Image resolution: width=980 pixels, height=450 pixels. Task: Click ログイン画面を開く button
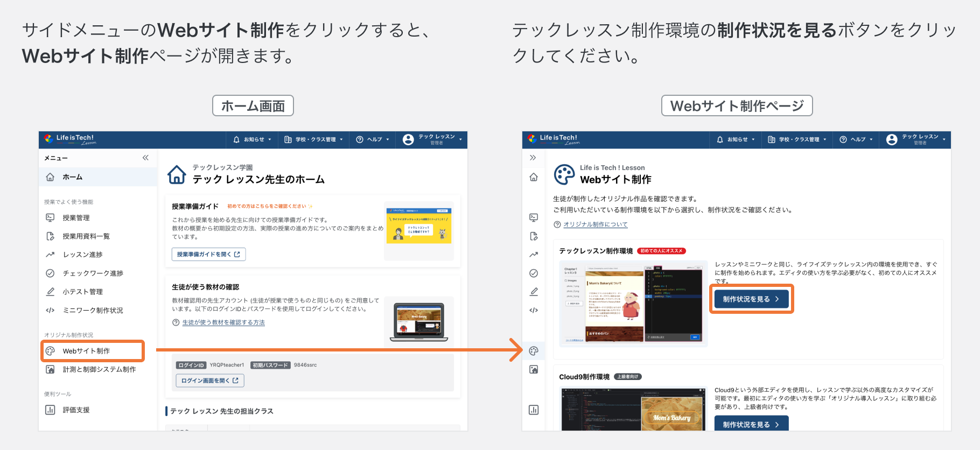click(x=210, y=381)
